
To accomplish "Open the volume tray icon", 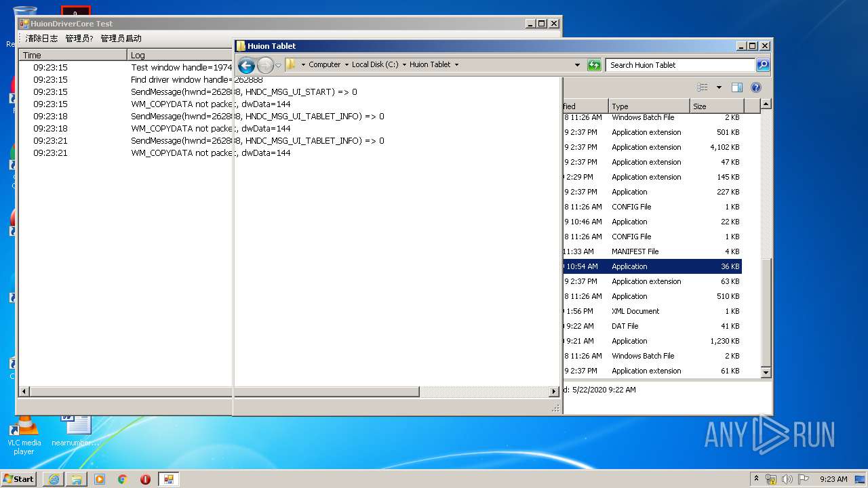I will point(787,479).
